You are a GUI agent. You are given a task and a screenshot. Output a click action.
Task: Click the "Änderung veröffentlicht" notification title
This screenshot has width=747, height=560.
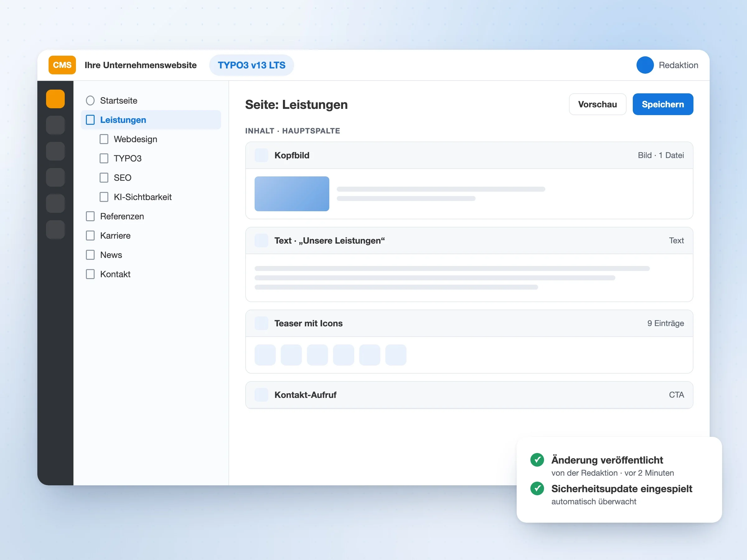pos(607,460)
